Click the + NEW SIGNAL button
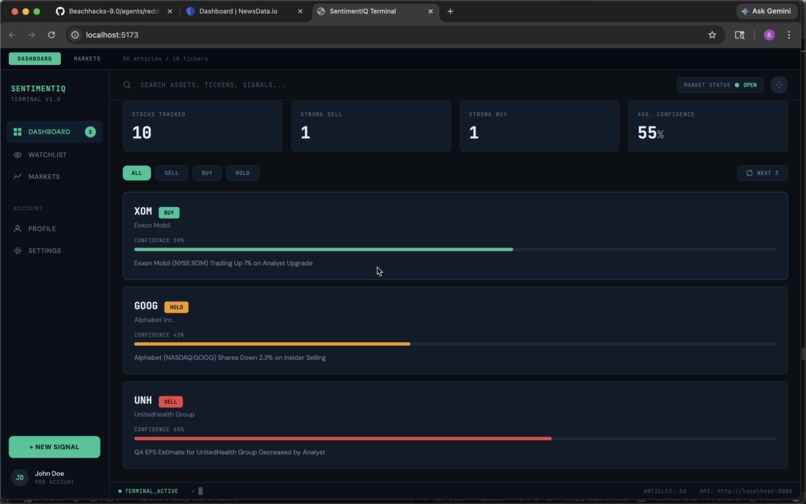Image resolution: width=806 pixels, height=504 pixels. 54,447
